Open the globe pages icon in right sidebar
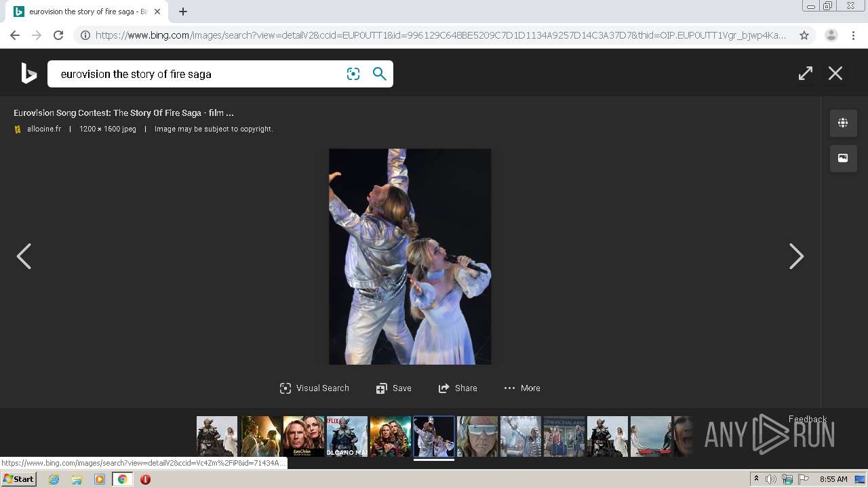 (x=843, y=123)
